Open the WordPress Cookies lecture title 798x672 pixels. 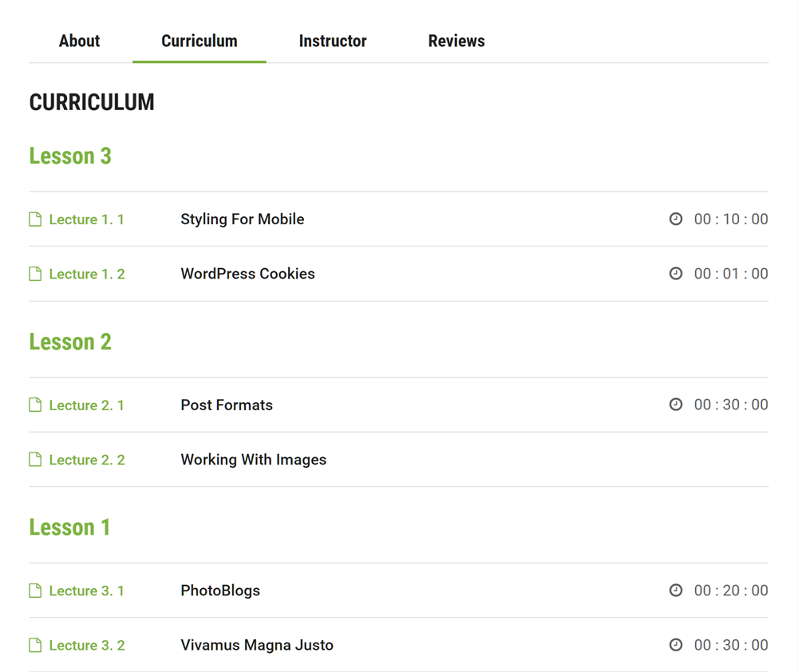247,274
